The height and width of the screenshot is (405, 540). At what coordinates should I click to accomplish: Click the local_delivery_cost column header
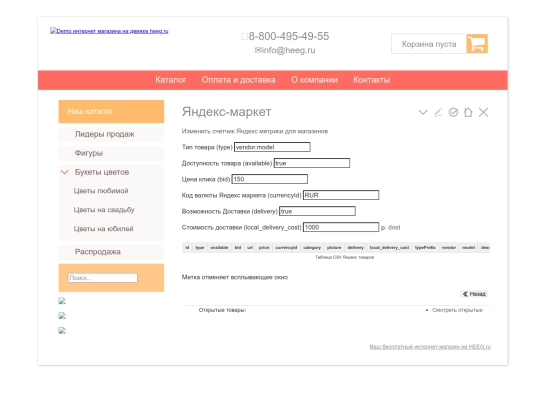click(390, 248)
